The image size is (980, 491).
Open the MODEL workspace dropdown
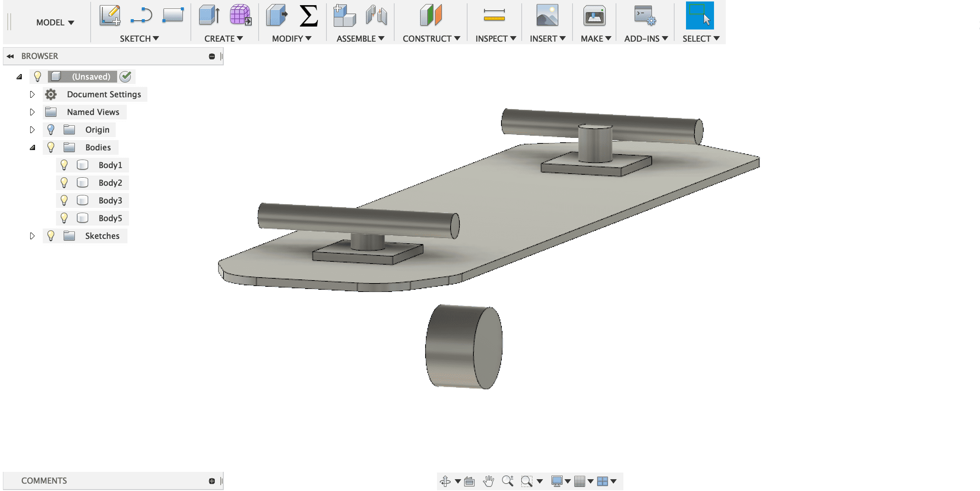click(x=55, y=22)
